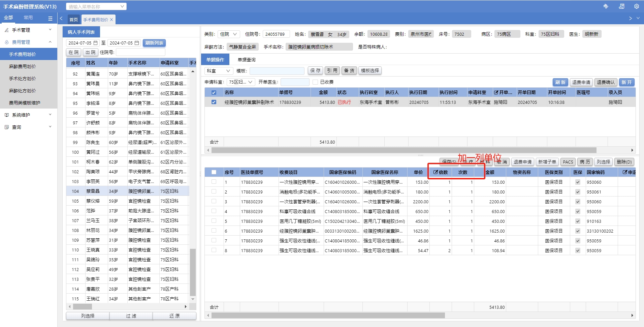Click the fee detail horizontal scrollbar thumb
Image resolution: width=644 pixels, height=327 pixels.
(328, 316)
